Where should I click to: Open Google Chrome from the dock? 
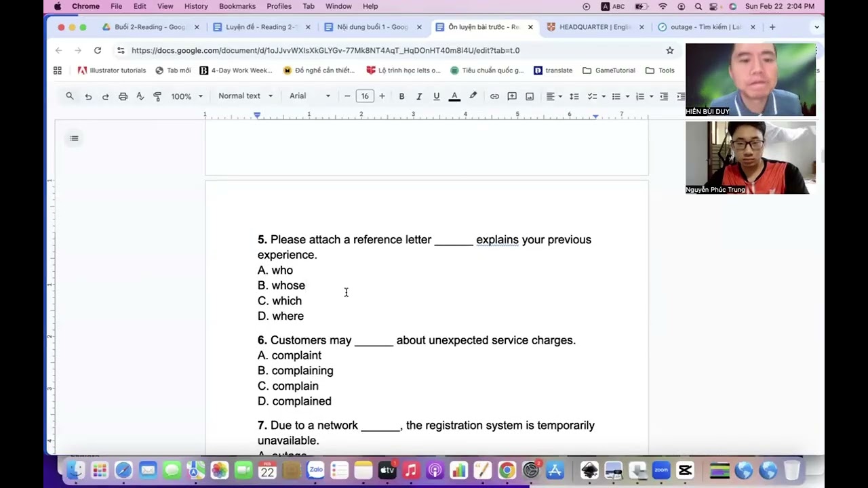[x=507, y=470]
